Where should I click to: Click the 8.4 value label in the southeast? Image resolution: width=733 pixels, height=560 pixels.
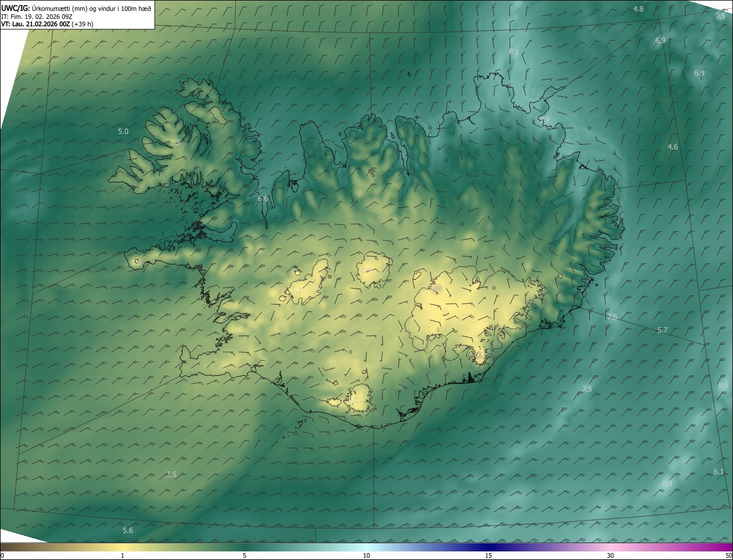[667, 483]
